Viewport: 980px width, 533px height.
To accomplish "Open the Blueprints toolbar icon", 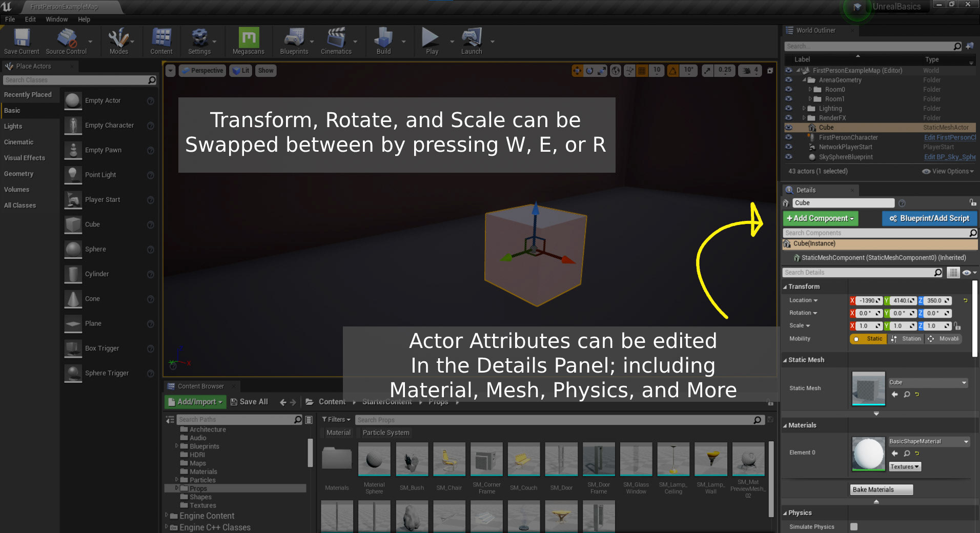I will 294,41.
